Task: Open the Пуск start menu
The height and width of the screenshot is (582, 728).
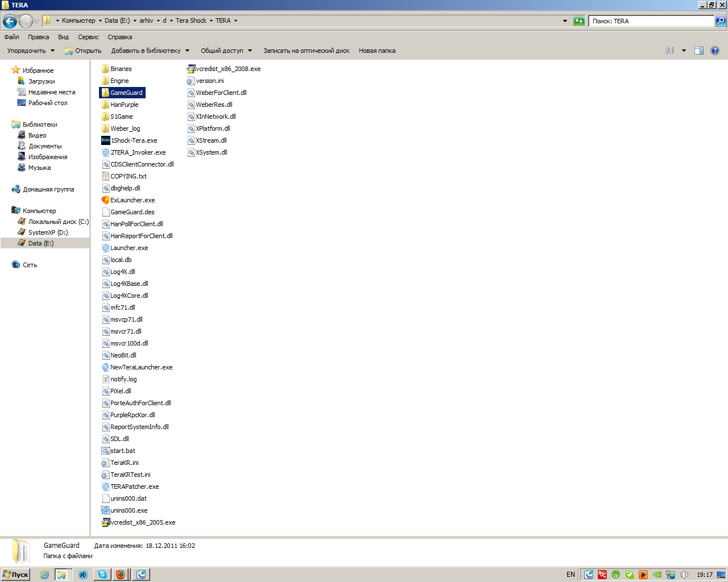Action: [15, 575]
